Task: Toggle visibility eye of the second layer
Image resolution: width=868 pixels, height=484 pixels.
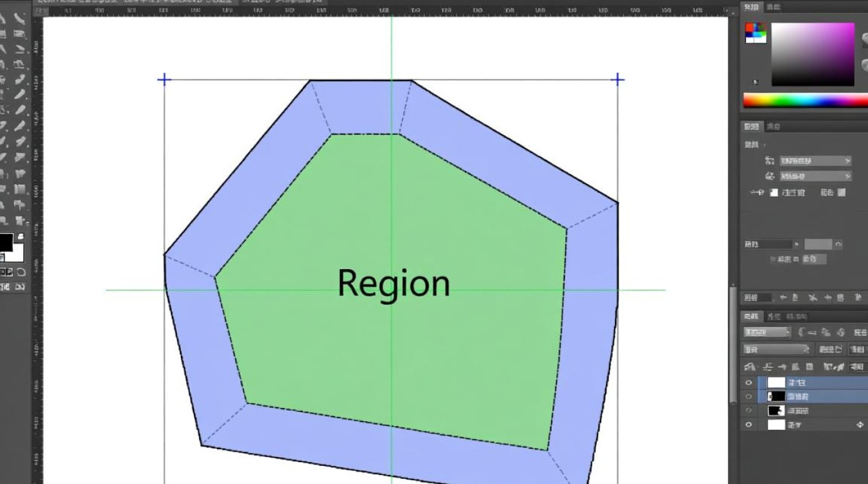Action: 749,396
